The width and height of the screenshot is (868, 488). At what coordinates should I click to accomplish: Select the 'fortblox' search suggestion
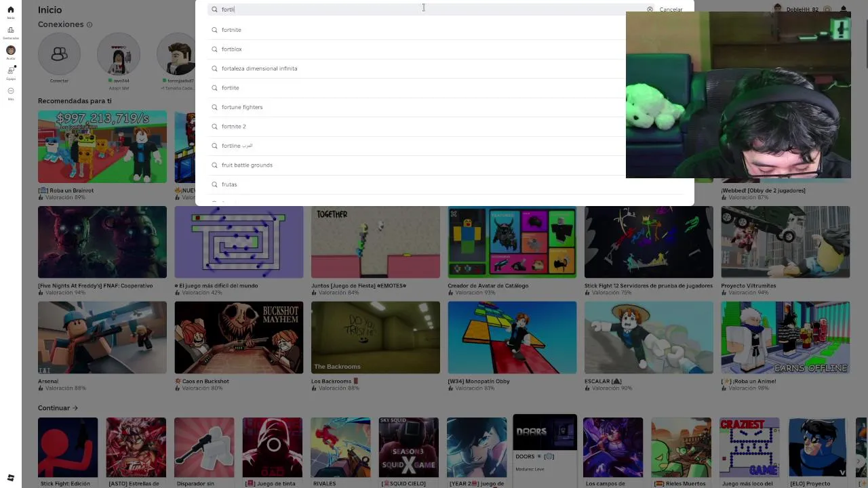[x=445, y=49]
